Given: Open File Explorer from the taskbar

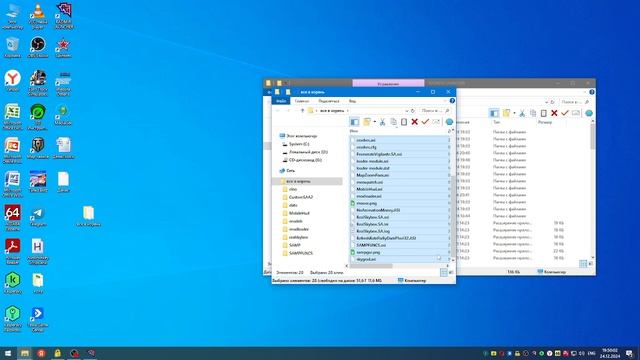Looking at the screenshot, I should (x=24, y=353).
